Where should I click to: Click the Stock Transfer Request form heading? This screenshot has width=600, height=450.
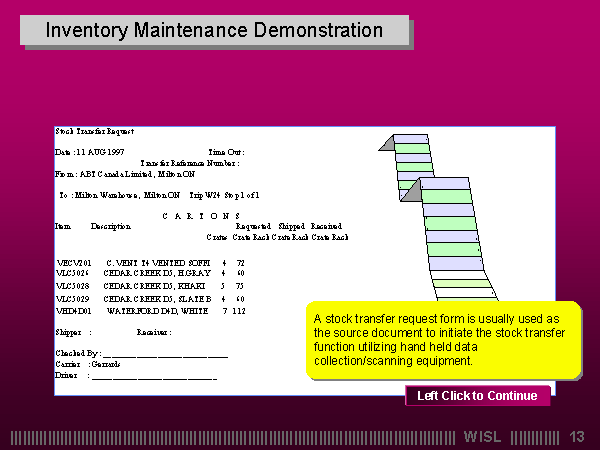tap(94, 131)
